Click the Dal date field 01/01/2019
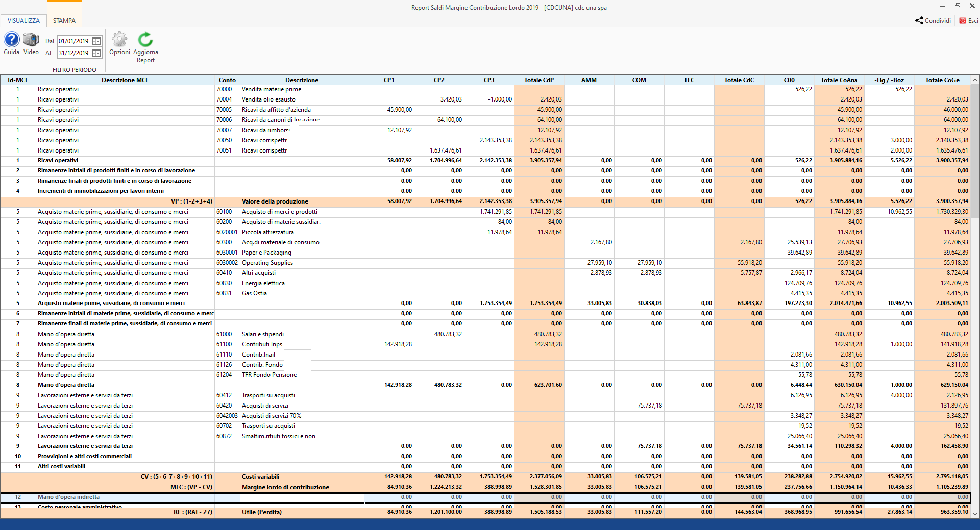This screenshot has height=530, width=980. (74, 41)
